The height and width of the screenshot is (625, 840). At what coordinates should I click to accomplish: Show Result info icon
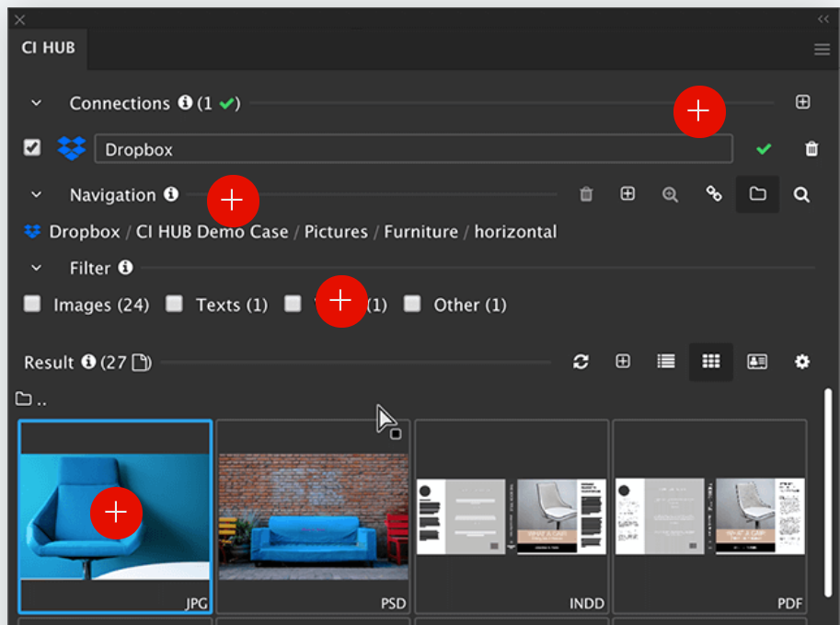coord(88,362)
